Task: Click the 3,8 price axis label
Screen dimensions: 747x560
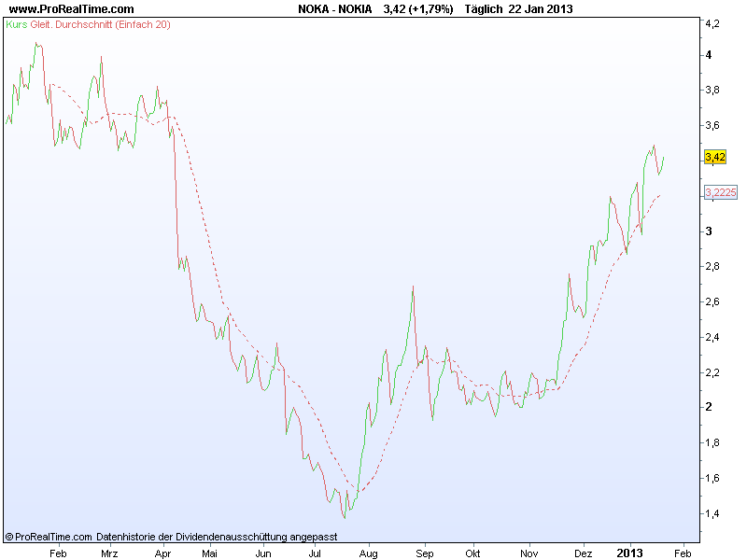Action: pos(712,90)
